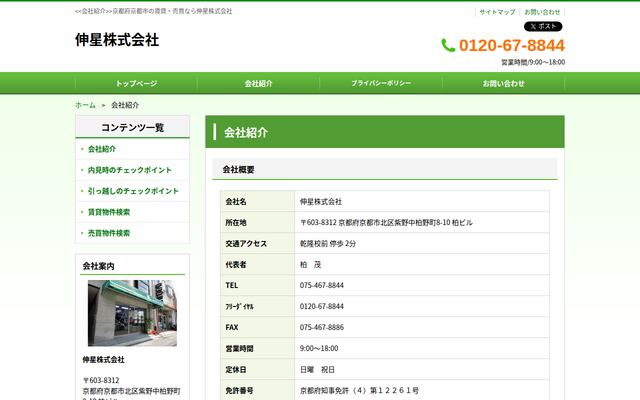Click the 伸星株式会社 site title
640x400 pixels.
coord(117,40)
